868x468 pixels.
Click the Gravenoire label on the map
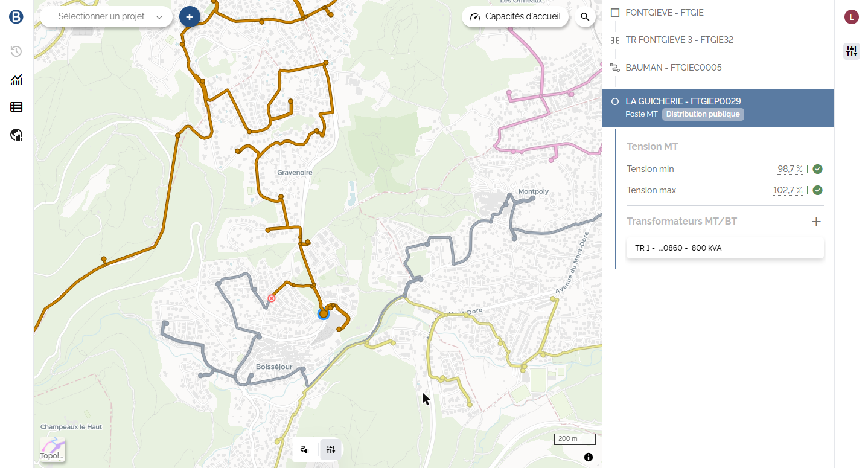[x=295, y=173]
